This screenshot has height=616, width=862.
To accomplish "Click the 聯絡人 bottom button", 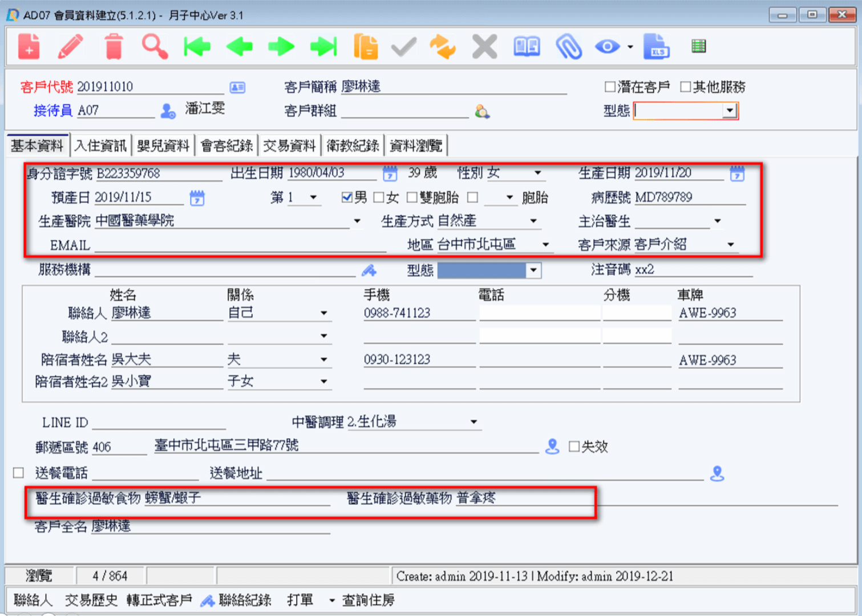I will (x=33, y=600).
